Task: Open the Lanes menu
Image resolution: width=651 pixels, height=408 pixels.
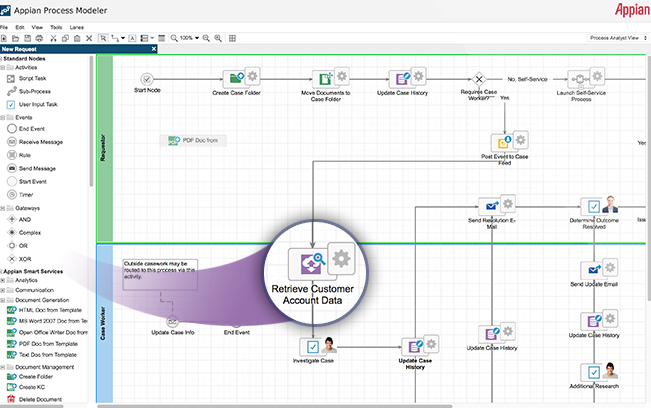Action: pos(76,27)
